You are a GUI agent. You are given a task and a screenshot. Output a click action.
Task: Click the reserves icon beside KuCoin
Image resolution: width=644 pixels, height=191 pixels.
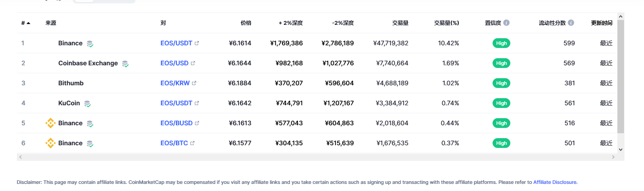[87, 103]
